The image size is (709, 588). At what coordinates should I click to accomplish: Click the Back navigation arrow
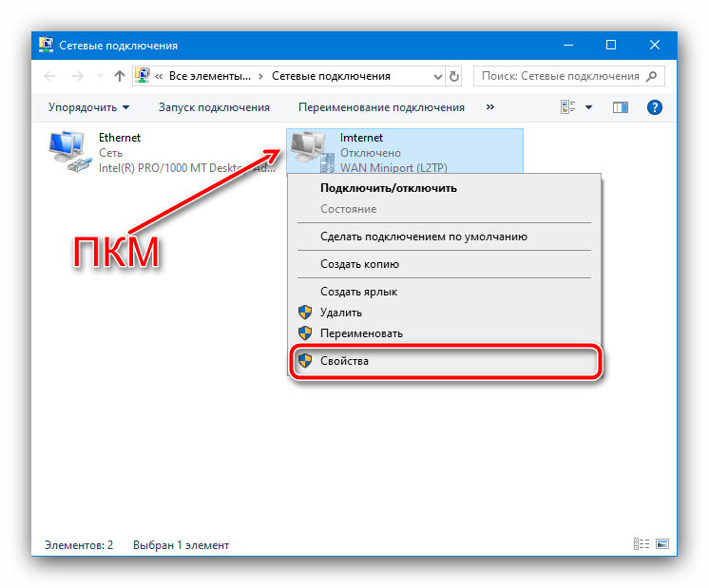point(51,76)
